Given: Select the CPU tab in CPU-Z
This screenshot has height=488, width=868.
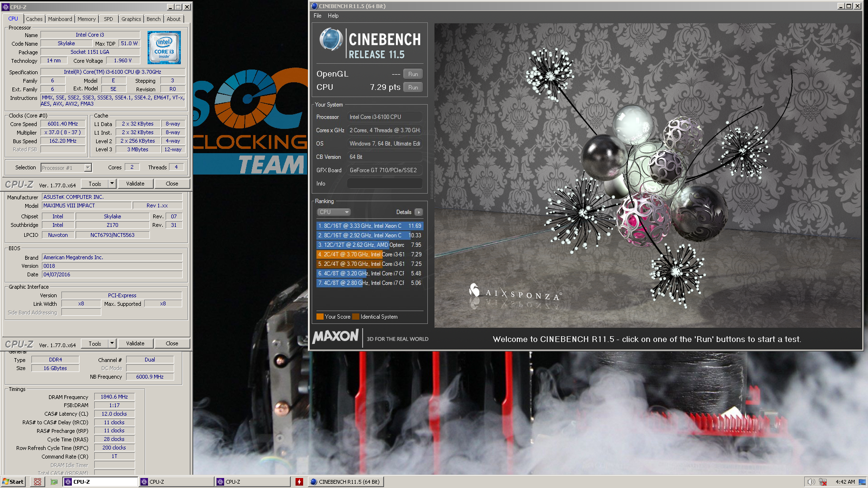Looking at the screenshot, I should (13, 19).
